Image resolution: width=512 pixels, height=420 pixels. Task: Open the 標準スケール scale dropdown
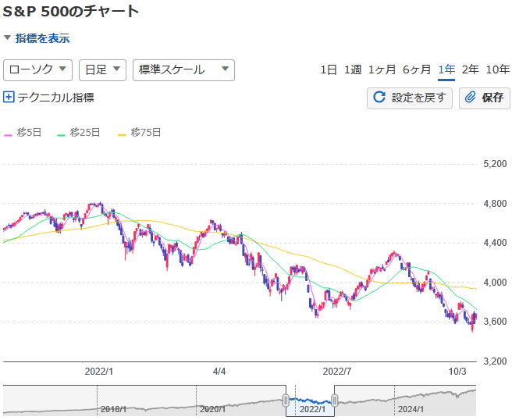183,69
